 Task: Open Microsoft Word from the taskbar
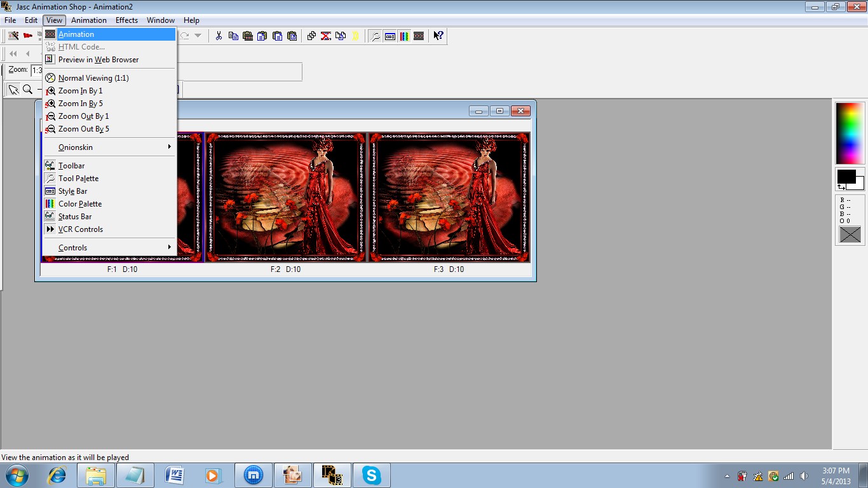[174, 475]
